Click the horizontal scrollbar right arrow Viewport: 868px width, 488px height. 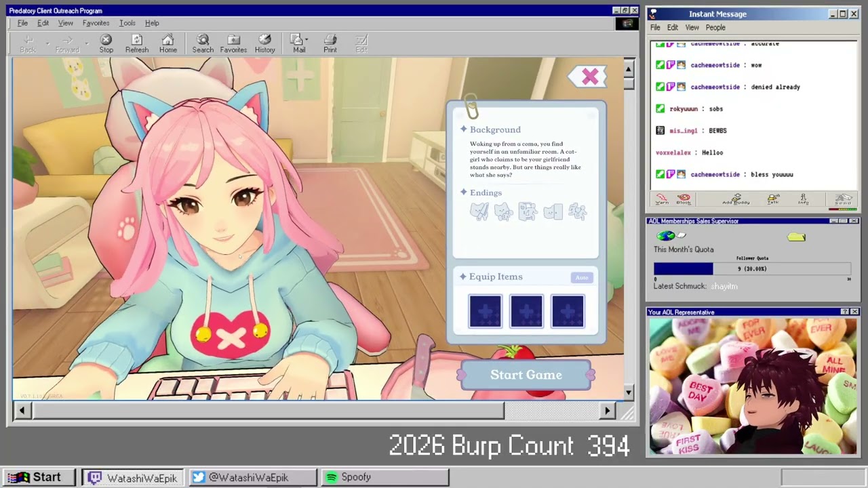[607, 410]
